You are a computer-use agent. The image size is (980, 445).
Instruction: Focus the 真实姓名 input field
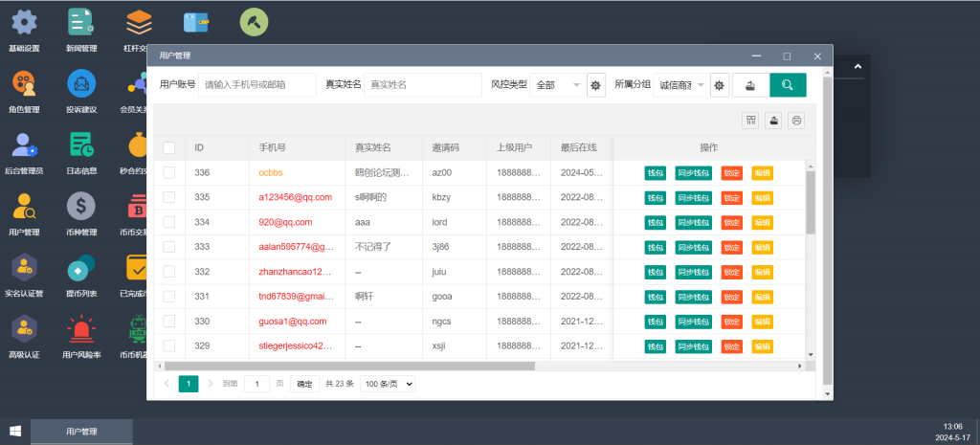(x=422, y=85)
